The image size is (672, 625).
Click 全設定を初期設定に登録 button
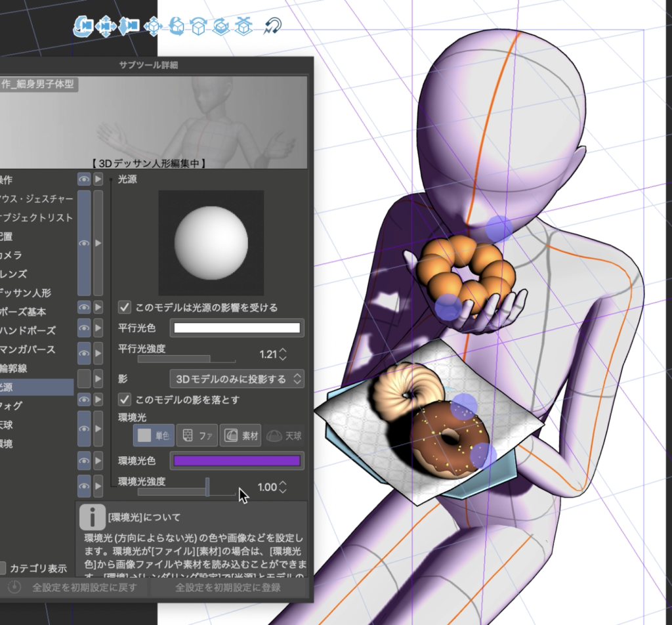[x=228, y=587]
